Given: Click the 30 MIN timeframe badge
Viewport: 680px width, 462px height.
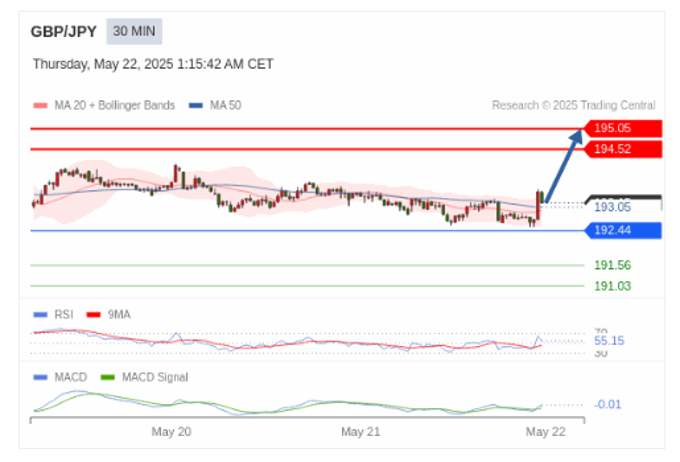Looking at the screenshot, I should click(134, 31).
